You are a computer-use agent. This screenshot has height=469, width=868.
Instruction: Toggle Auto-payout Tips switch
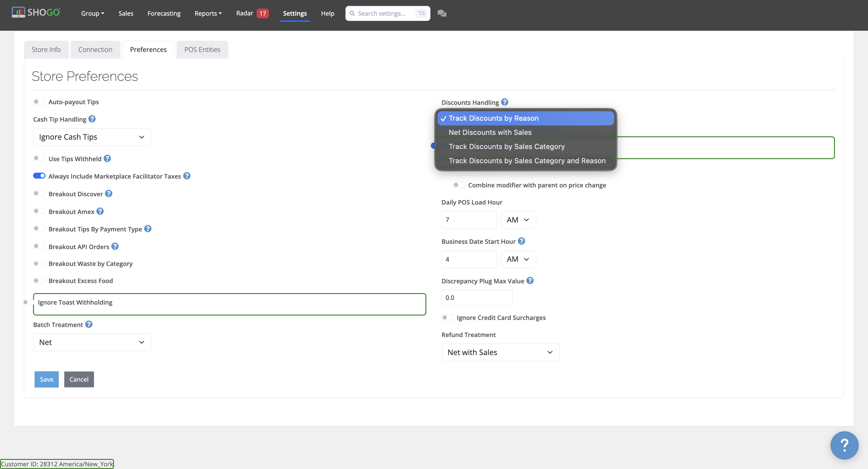[39, 102]
